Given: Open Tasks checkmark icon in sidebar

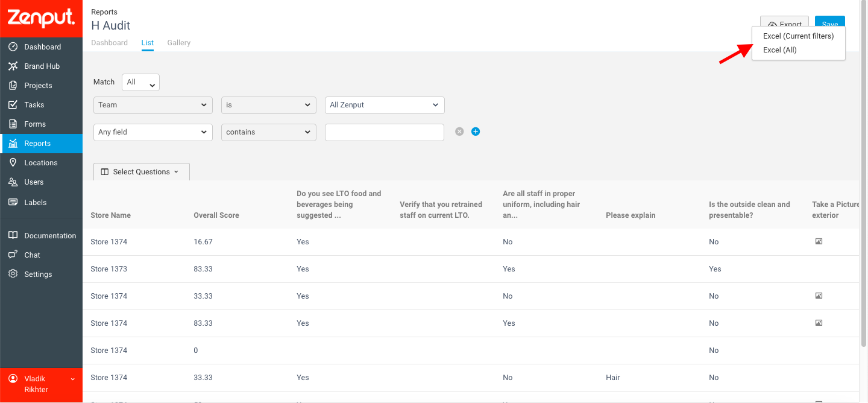Looking at the screenshot, I should coord(13,105).
